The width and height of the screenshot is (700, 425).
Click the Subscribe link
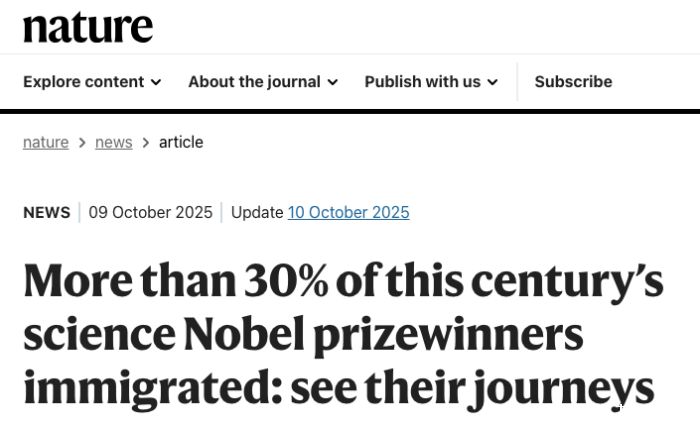tap(573, 82)
